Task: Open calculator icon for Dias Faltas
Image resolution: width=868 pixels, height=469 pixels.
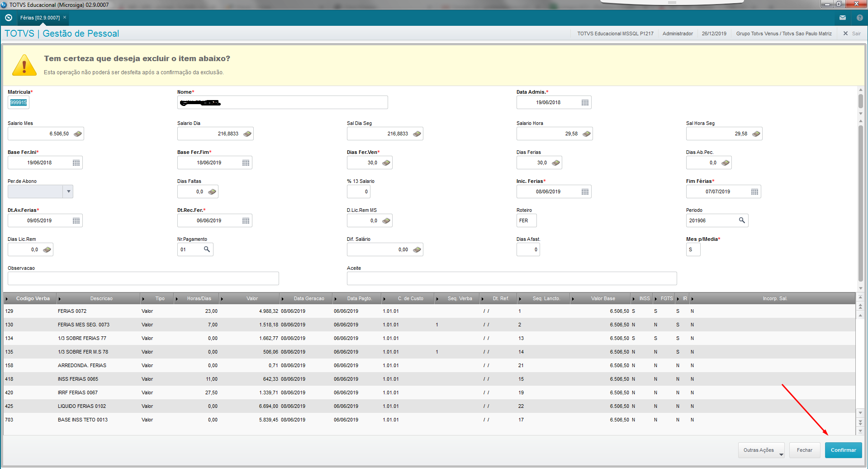Action: point(212,192)
